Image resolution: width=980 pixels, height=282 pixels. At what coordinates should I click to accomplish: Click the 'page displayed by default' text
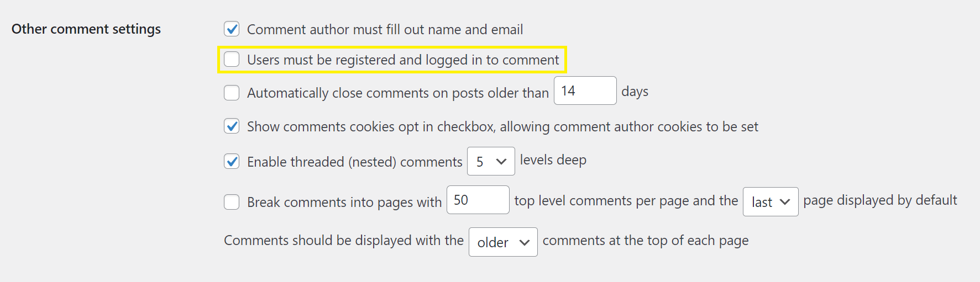[880, 200]
